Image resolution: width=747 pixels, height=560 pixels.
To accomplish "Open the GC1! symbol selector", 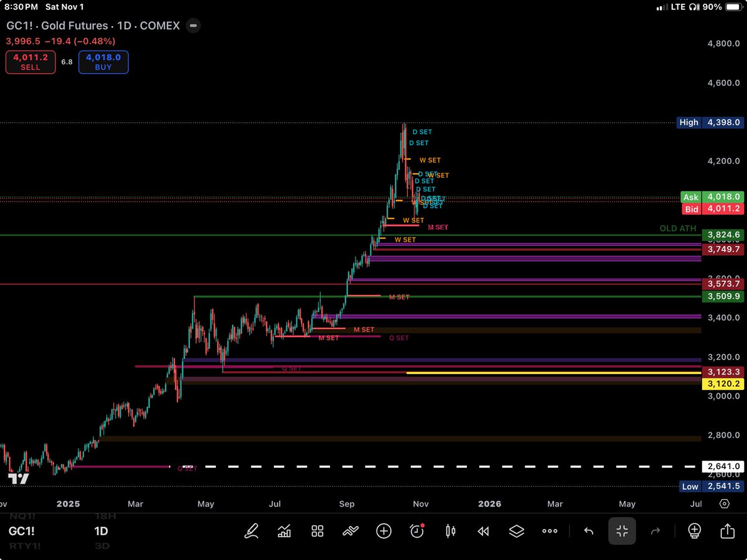I will (x=22, y=531).
